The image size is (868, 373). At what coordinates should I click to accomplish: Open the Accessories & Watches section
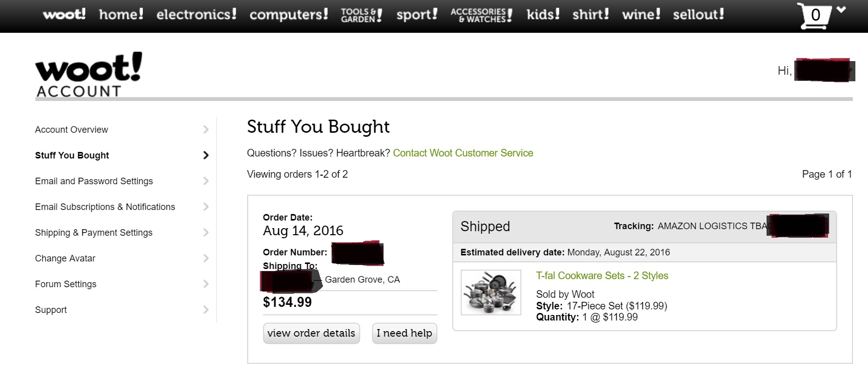click(481, 15)
